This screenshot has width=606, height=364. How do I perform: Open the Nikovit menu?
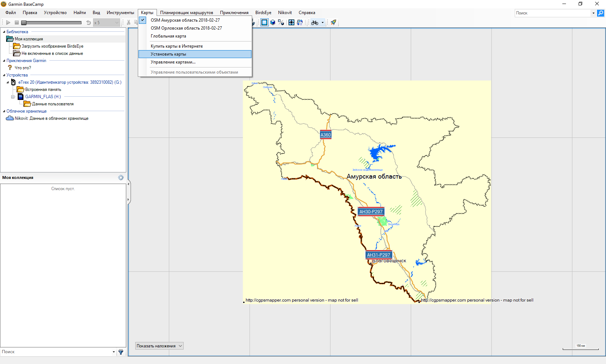click(285, 13)
